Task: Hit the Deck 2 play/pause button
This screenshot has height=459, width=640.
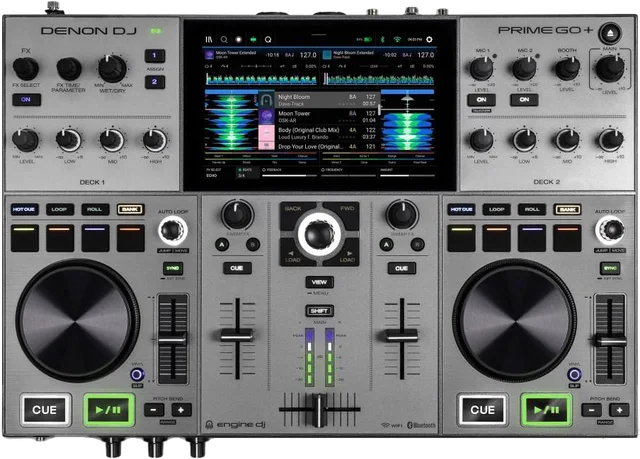Action: pos(547,410)
